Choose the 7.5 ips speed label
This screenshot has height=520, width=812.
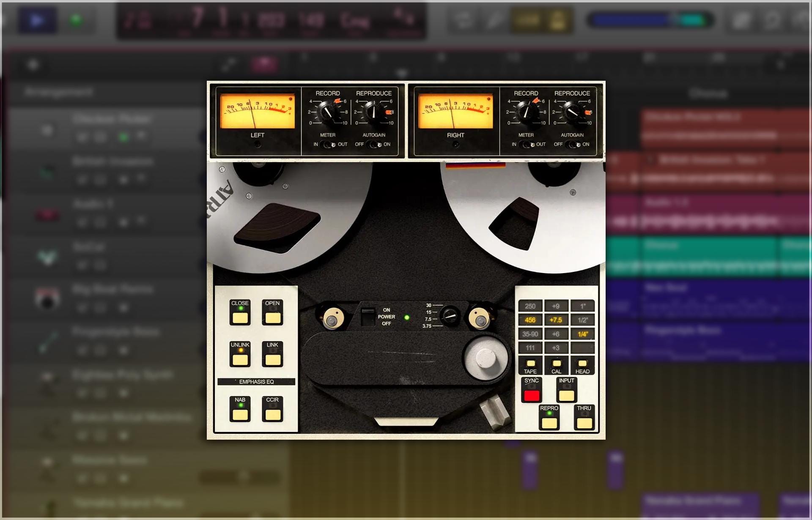[x=428, y=319]
